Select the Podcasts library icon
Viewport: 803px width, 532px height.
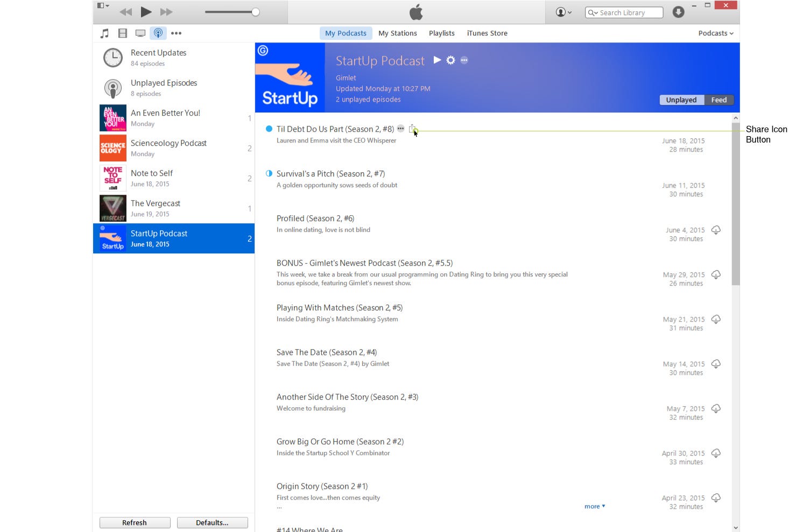[x=158, y=33]
